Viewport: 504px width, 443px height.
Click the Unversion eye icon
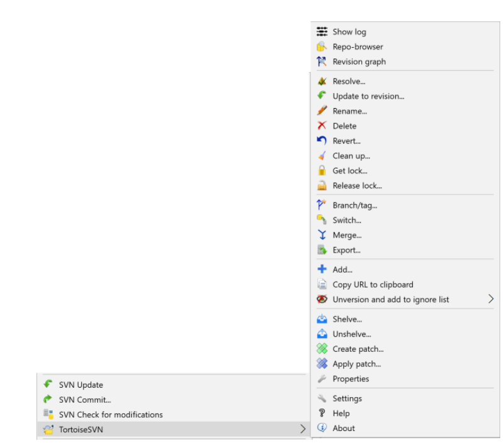pyautogui.click(x=322, y=299)
